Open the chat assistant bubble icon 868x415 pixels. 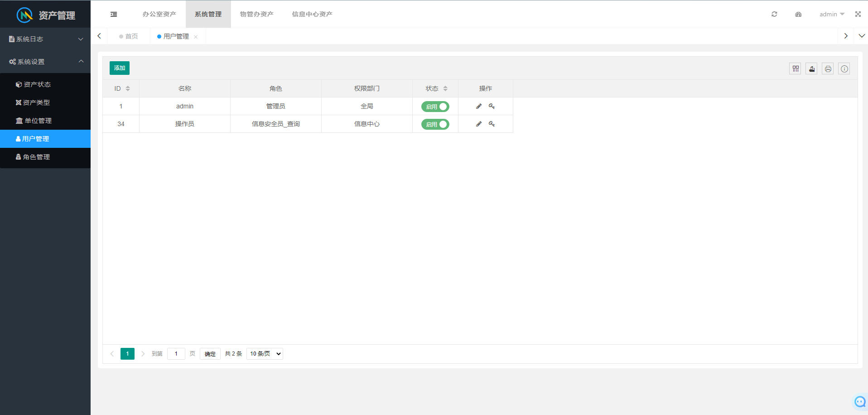tap(859, 401)
